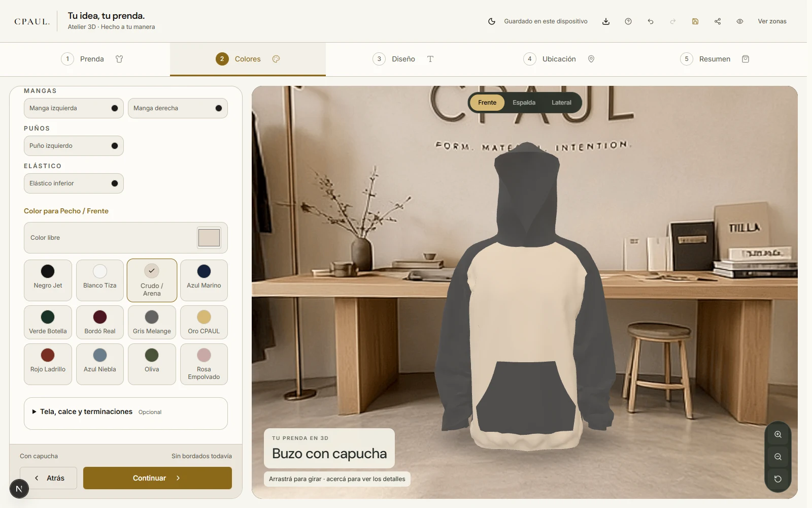This screenshot has width=812, height=508.
Task: Reset the 3D view rotation
Action: [778, 479]
